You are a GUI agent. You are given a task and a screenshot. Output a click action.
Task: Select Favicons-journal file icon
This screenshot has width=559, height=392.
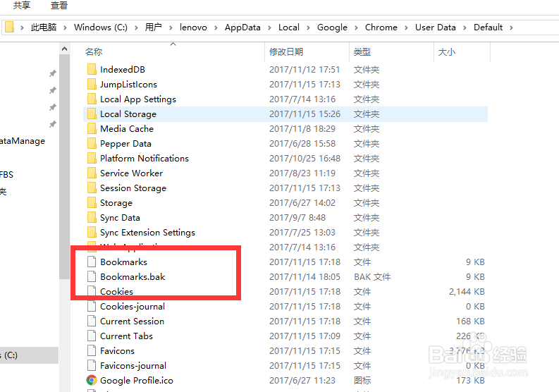[92, 365]
